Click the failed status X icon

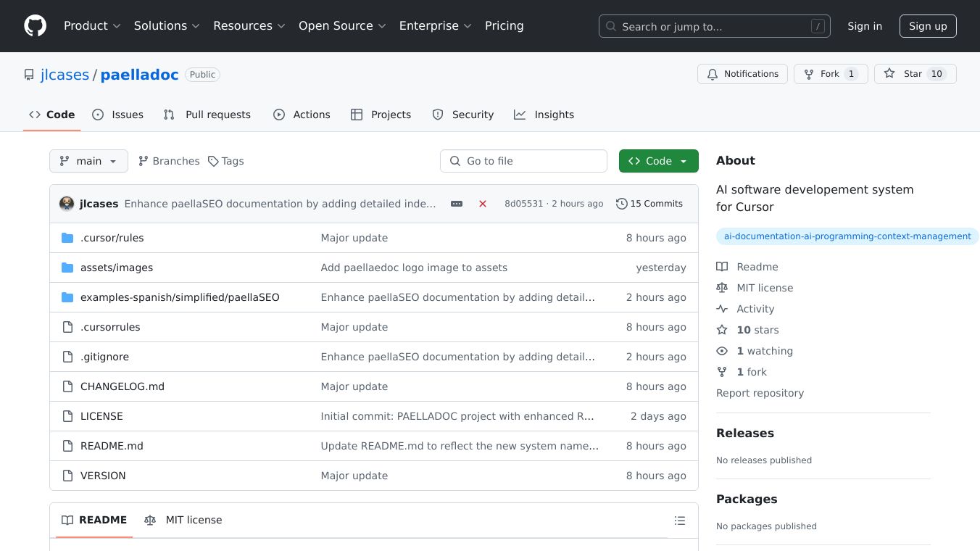pyautogui.click(x=483, y=204)
